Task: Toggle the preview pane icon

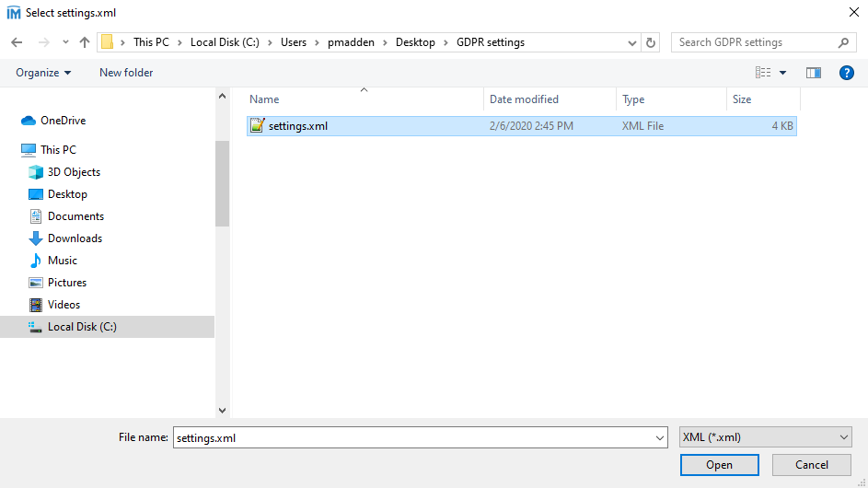Action: pyautogui.click(x=813, y=73)
